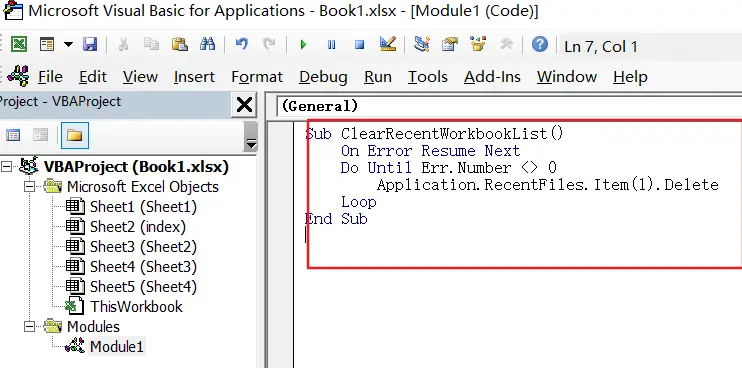Open the View menu
This screenshot has width=742, height=368.
[140, 77]
